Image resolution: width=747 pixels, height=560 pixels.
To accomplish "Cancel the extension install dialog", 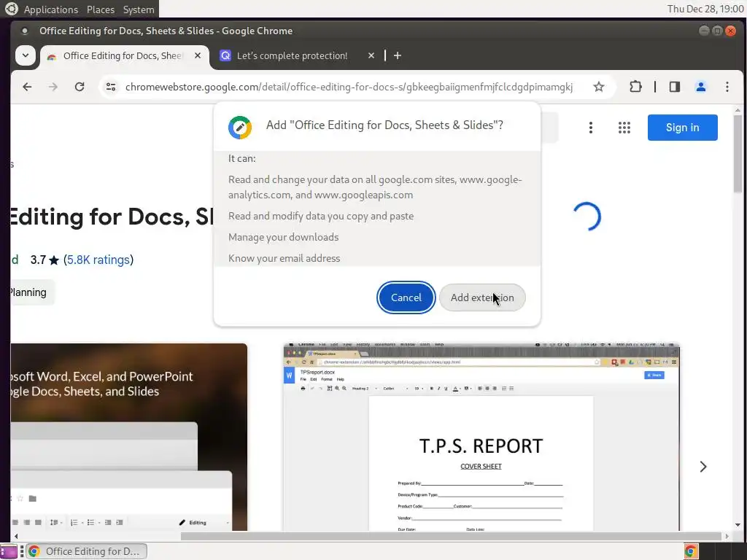I will [406, 297].
